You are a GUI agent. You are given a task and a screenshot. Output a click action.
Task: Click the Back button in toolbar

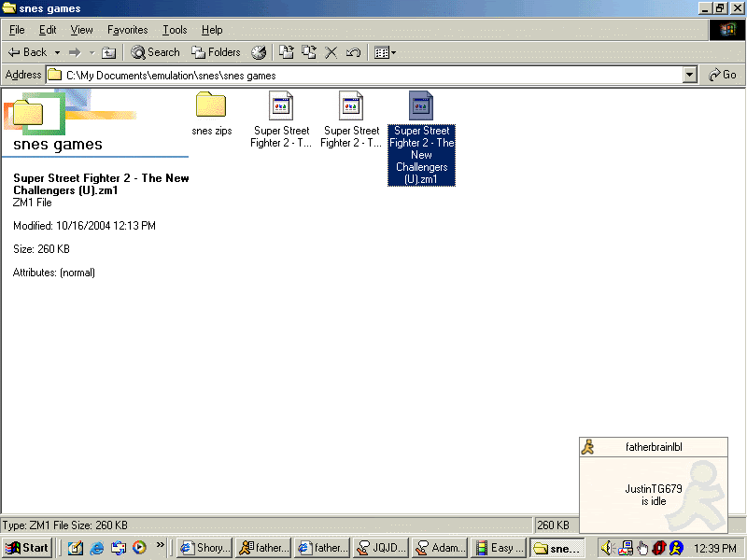(27, 52)
